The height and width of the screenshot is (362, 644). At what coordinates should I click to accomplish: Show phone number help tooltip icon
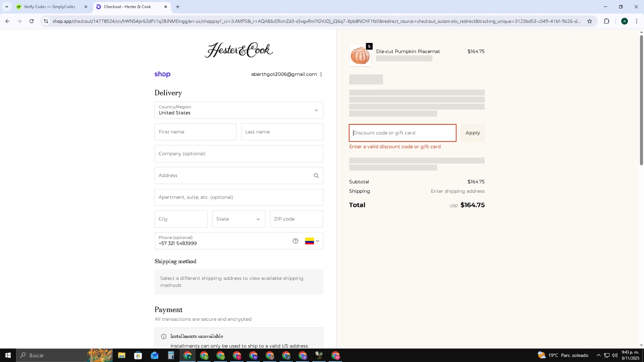[295, 241]
